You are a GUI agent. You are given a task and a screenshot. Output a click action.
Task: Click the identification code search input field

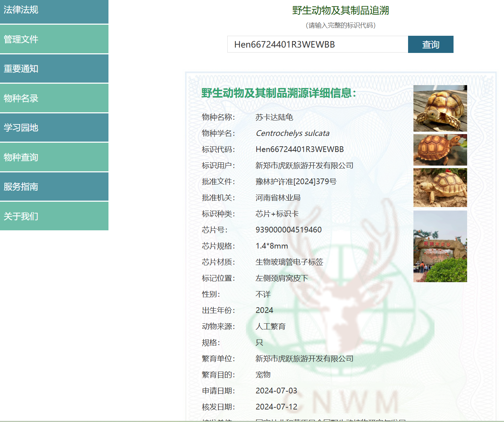317,44
